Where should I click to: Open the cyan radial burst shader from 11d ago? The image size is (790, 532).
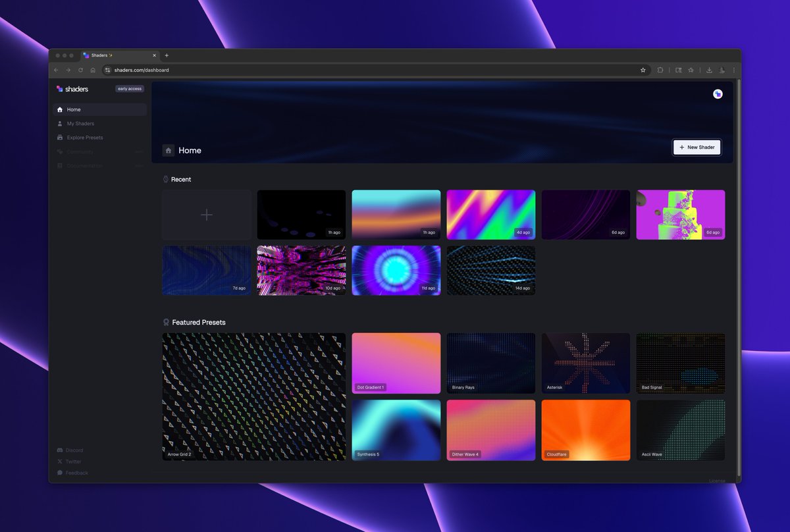[396, 271]
